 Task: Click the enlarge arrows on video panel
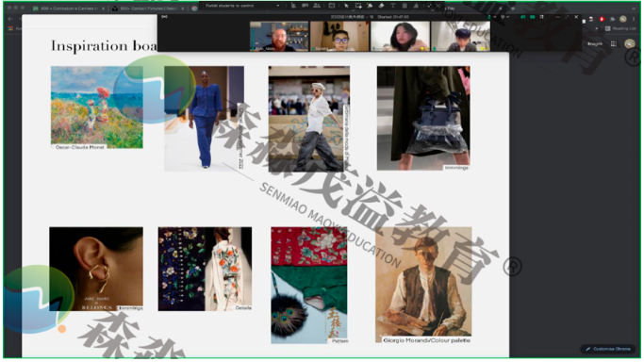pyautogui.click(x=567, y=17)
